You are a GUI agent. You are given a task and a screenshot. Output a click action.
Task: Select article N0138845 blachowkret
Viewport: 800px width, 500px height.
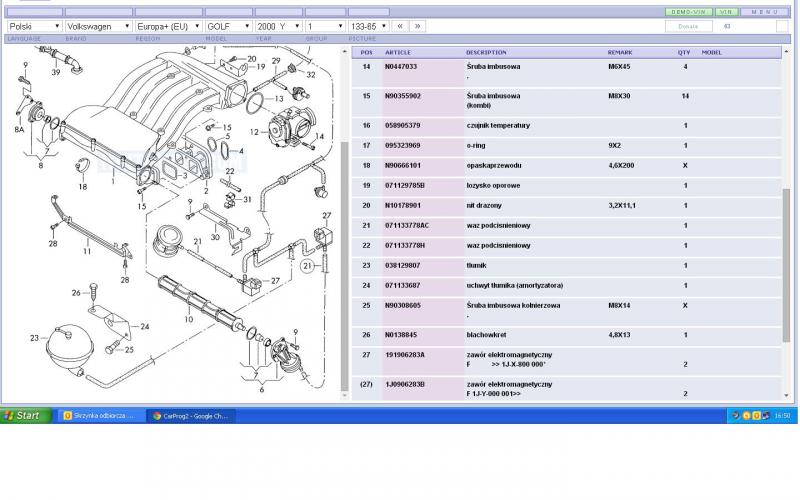(x=401, y=335)
